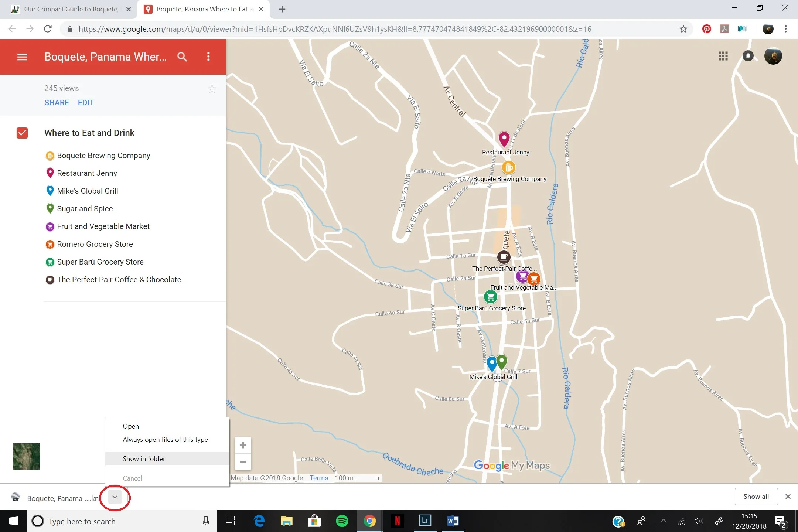Click the green Sugar and Spice pin on the map
The width and height of the screenshot is (798, 532).
(x=502, y=362)
